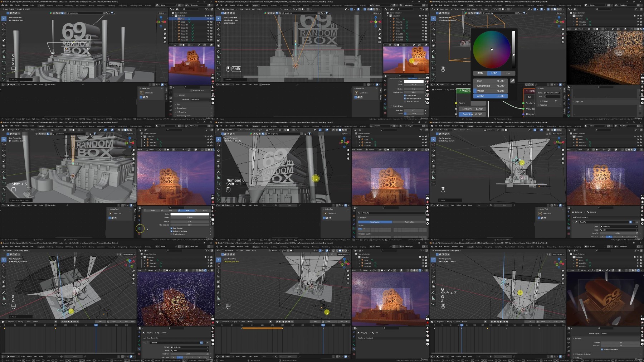Expand the Shape Keys panel
Viewport: 644px width, 362px height.
point(579,102)
